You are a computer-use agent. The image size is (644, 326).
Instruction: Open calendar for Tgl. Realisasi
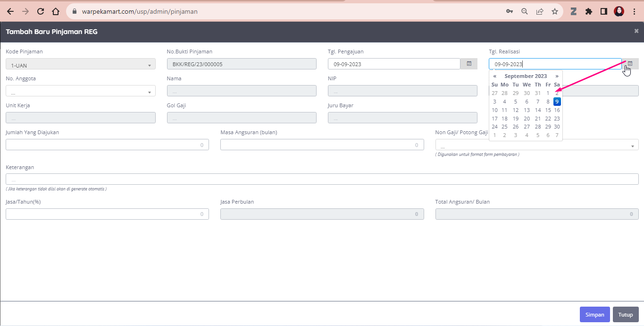(x=630, y=64)
